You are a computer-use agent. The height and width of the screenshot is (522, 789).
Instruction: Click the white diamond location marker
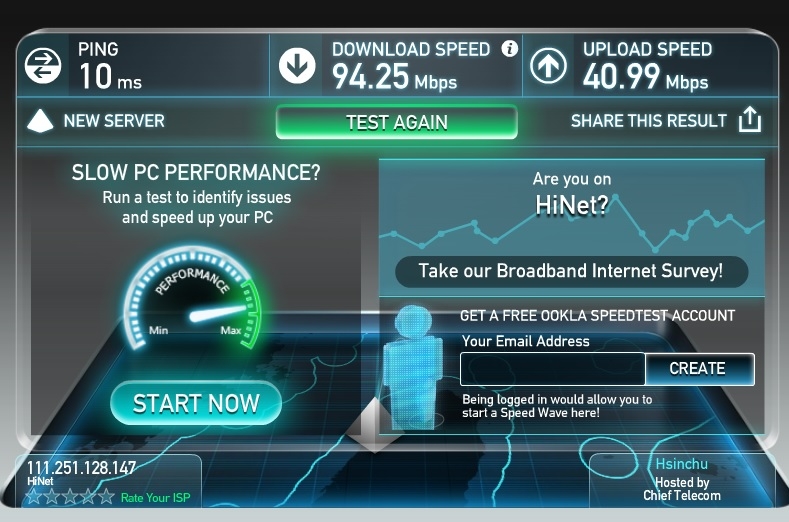click(x=374, y=425)
